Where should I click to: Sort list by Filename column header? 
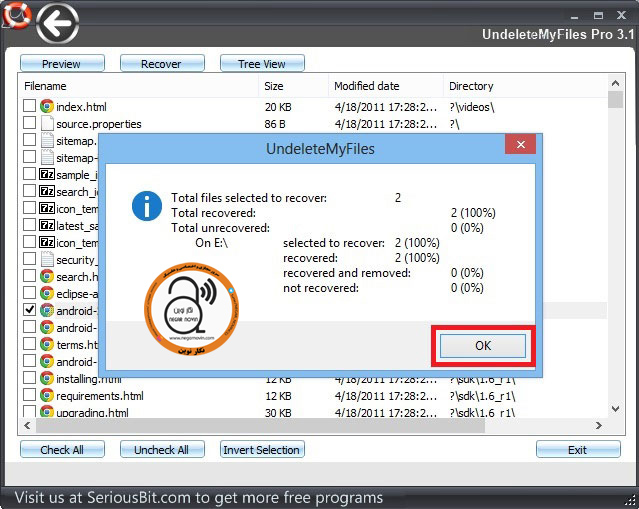[139, 86]
